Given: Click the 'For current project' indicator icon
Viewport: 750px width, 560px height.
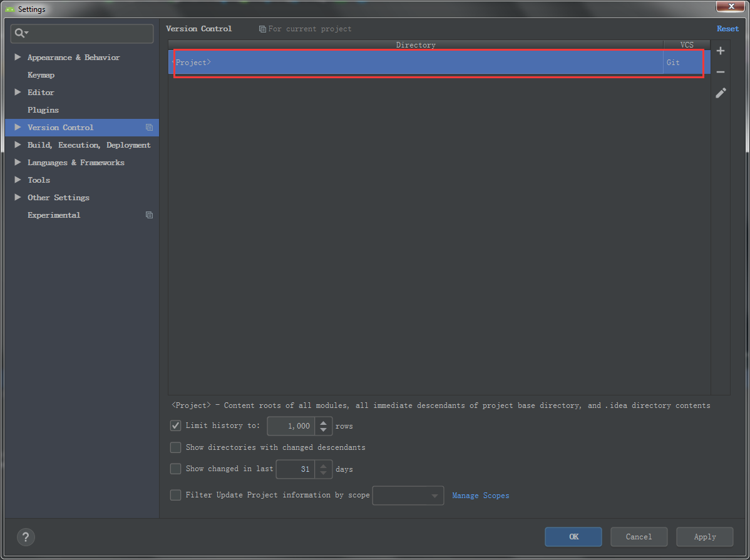Looking at the screenshot, I should (x=262, y=29).
